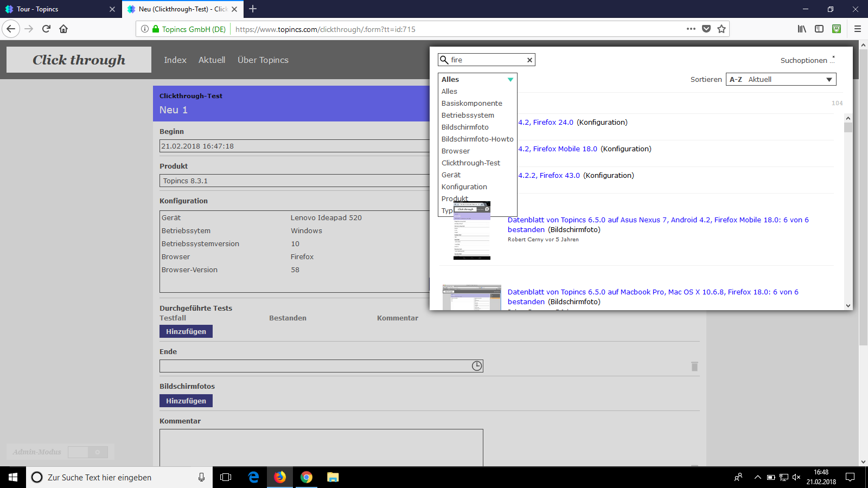This screenshot has width=868, height=488.
Task: Reload the page with the refresh icon
Action: pyautogui.click(x=46, y=29)
